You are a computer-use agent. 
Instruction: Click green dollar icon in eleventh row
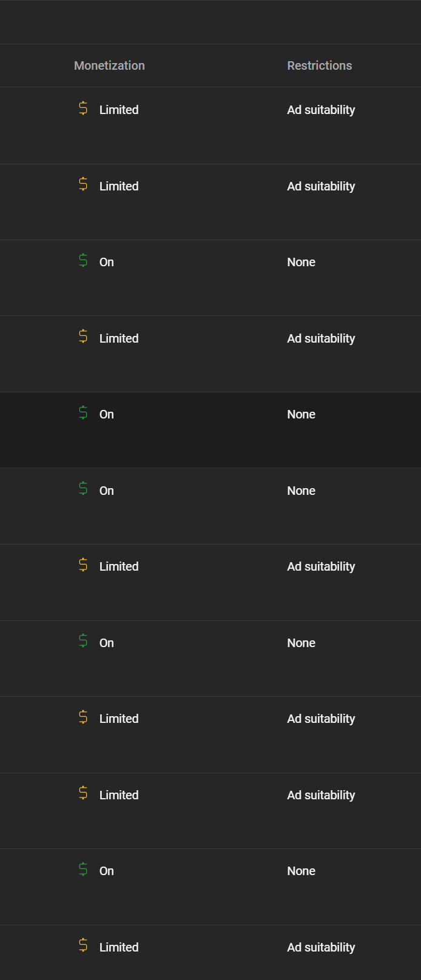click(83, 870)
